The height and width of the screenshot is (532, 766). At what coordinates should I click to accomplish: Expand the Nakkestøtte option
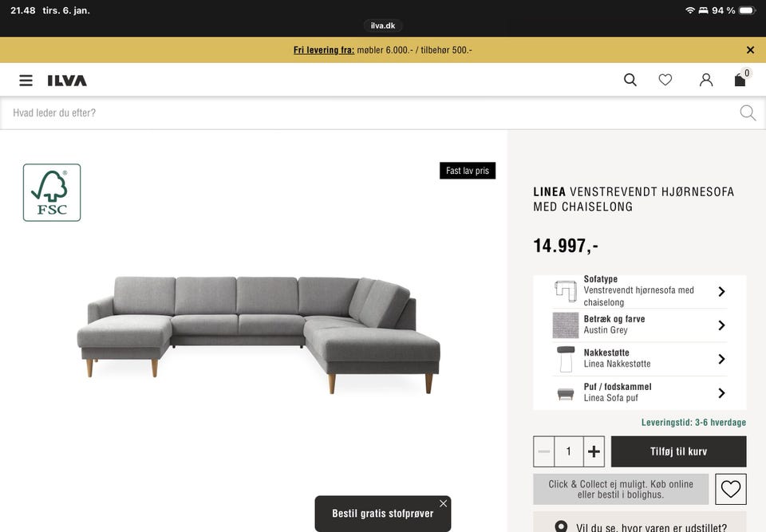click(x=639, y=359)
